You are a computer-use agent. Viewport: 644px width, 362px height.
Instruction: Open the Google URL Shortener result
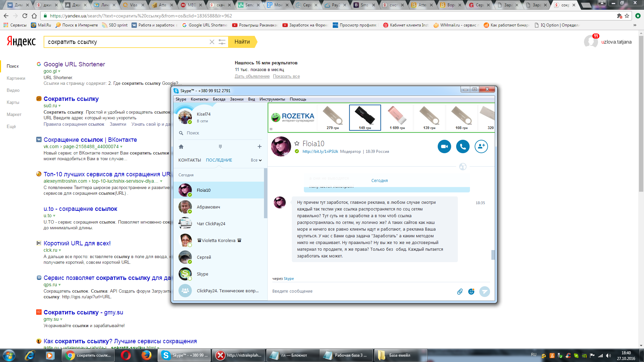(74, 64)
